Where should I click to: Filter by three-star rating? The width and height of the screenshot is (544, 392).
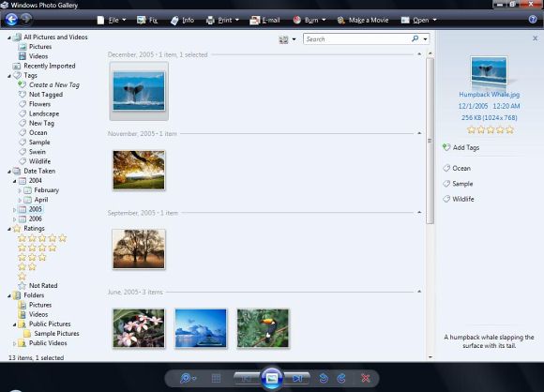[x=32, y=257]
